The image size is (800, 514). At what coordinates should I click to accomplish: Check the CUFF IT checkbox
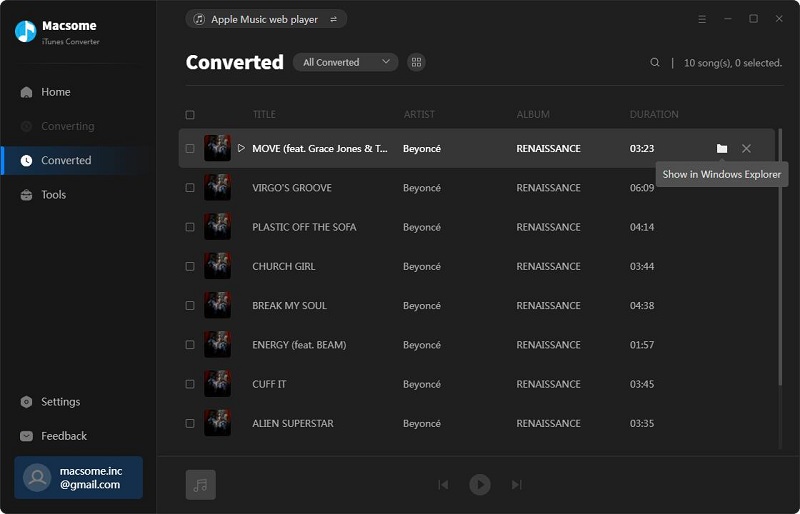(x=190, y=384)
